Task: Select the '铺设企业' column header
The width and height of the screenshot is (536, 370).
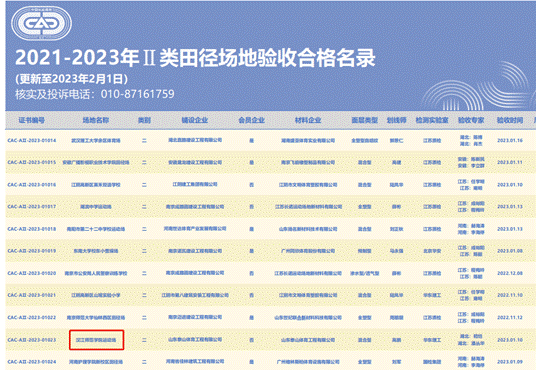Action: pos(195,120)
